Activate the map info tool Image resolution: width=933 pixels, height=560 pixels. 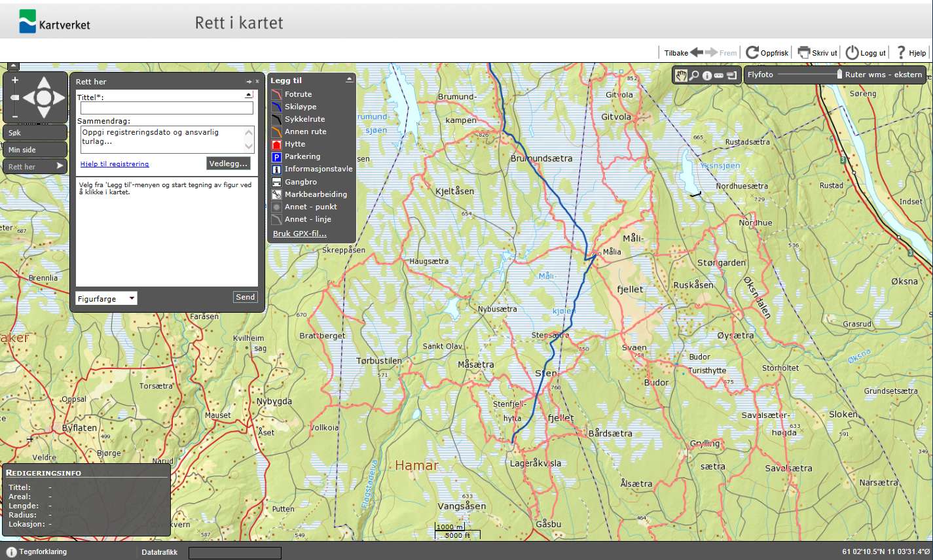tap(707, 76)
